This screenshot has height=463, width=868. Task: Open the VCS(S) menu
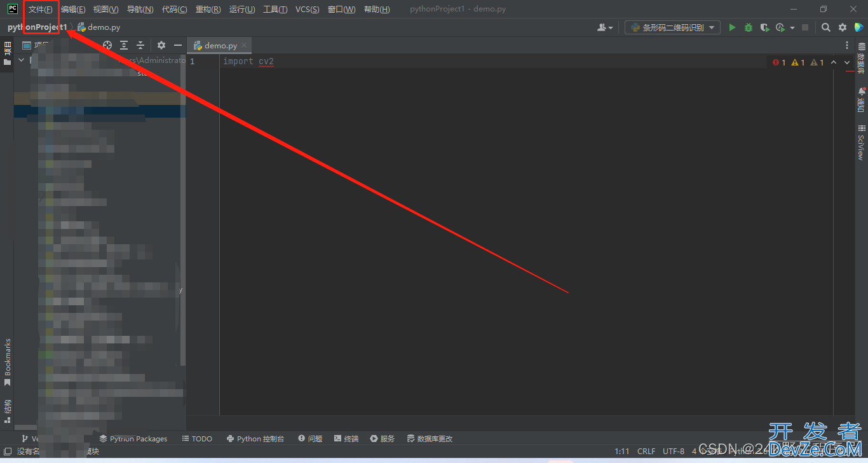pos(308,10)
